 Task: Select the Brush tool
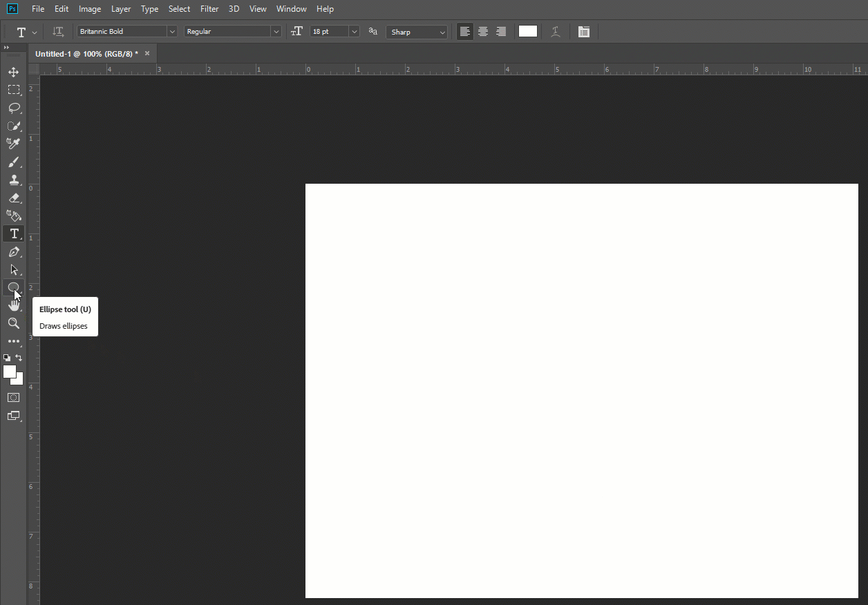[x=14, y=162]
